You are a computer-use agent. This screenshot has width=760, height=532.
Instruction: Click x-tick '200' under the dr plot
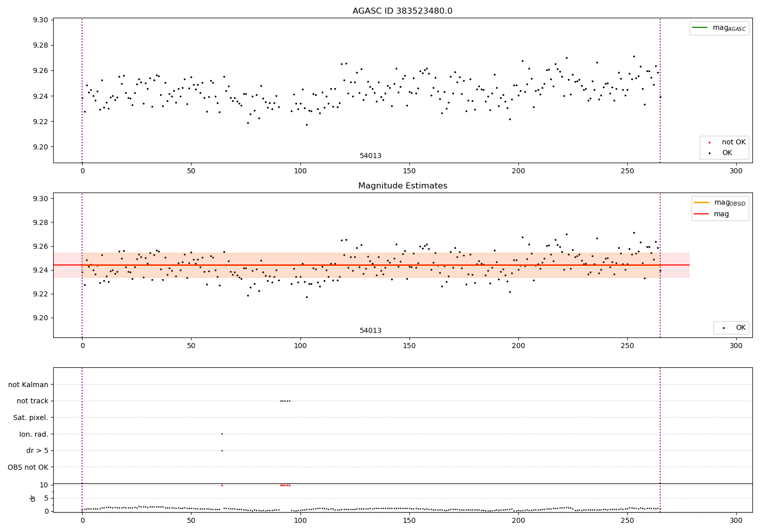(518, 520)
